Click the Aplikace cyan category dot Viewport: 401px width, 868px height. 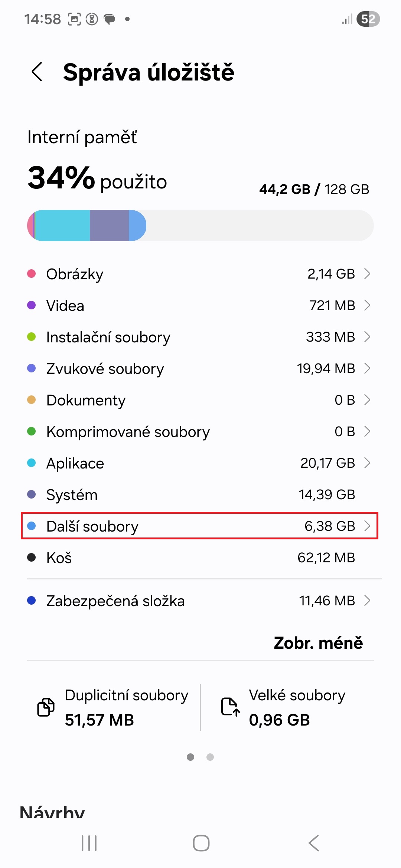[x=32, y=463]
